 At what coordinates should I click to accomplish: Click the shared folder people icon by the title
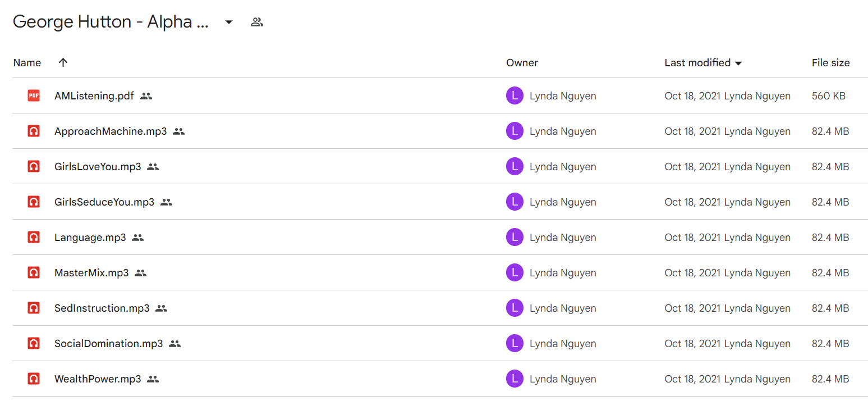click(x=257, y=22)
